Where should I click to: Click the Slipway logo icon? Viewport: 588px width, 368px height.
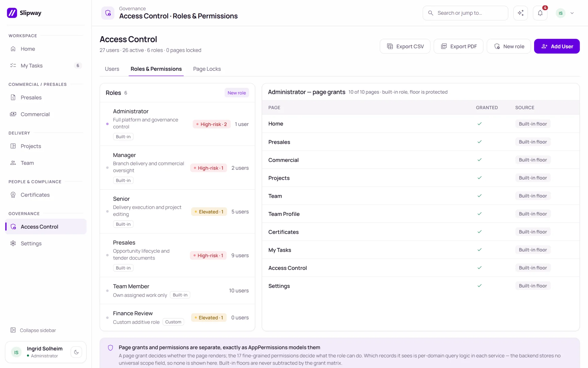[x=12, y=13]
